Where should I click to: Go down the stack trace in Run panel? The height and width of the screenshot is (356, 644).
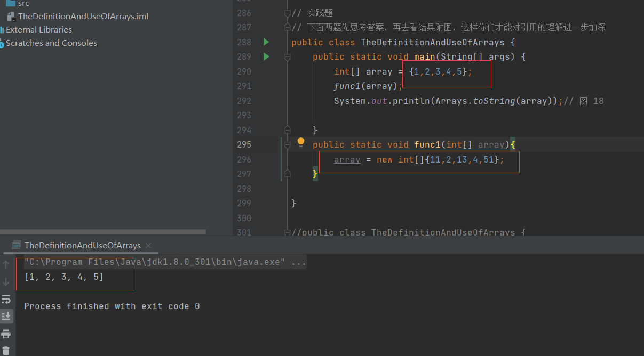click(6, 281)
